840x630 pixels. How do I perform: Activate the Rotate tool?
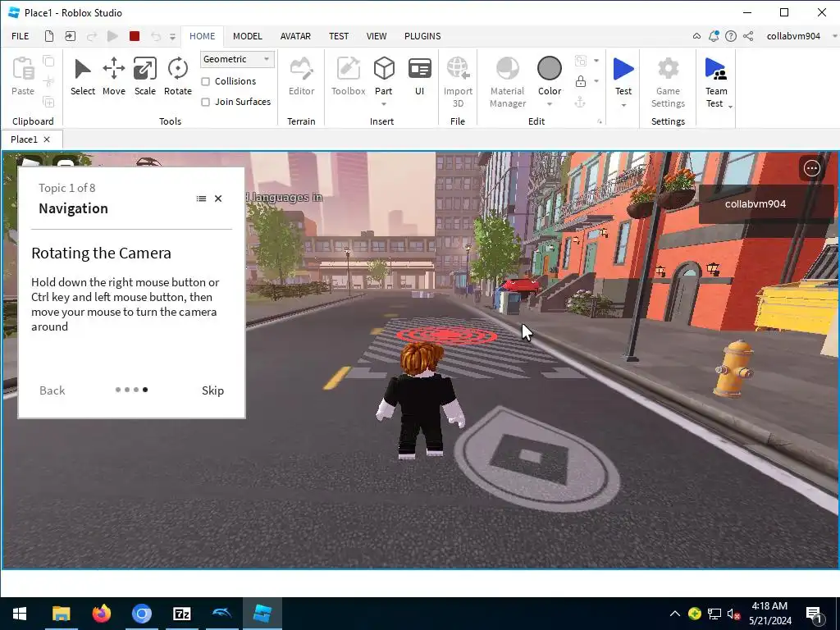coord(178,77)
